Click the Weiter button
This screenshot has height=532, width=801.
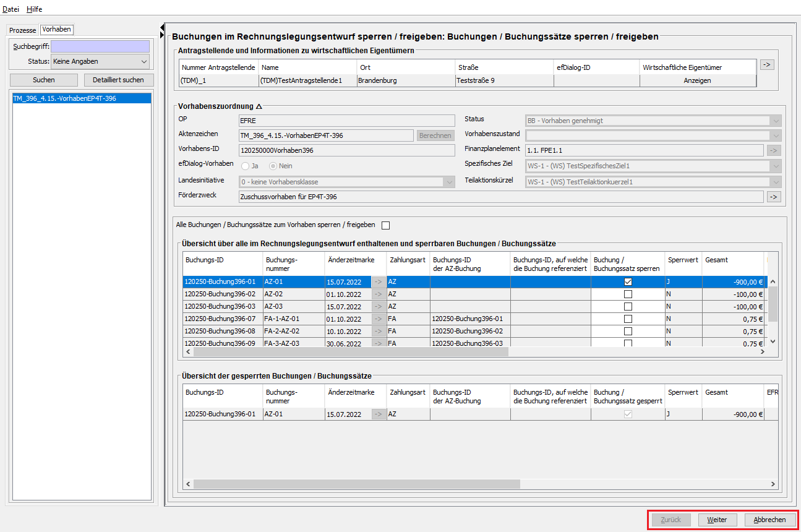[717, 520]
